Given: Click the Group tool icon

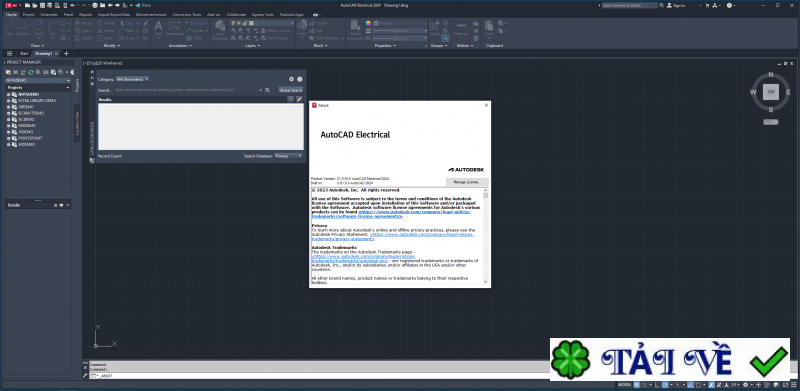Looking at the screenshot, I should pos(435,28).
